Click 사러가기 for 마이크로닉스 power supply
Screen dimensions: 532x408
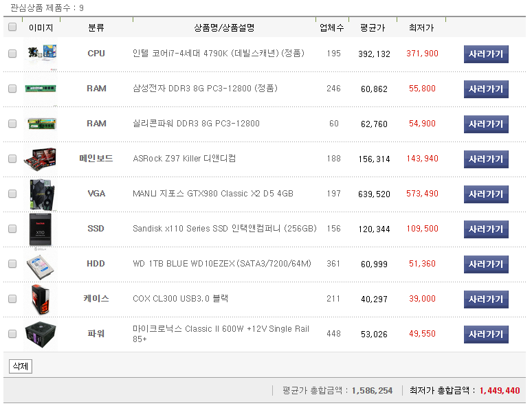(x=486, y=335)
